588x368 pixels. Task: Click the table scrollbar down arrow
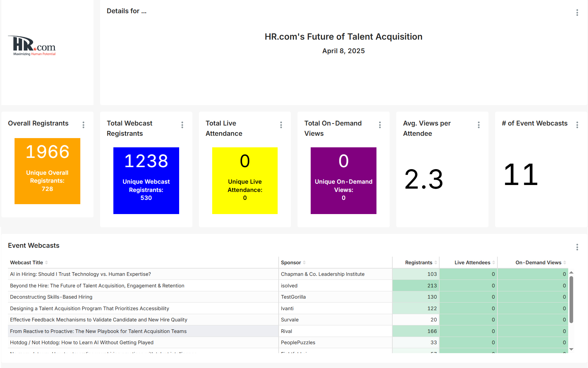click(x=571, y=349)
